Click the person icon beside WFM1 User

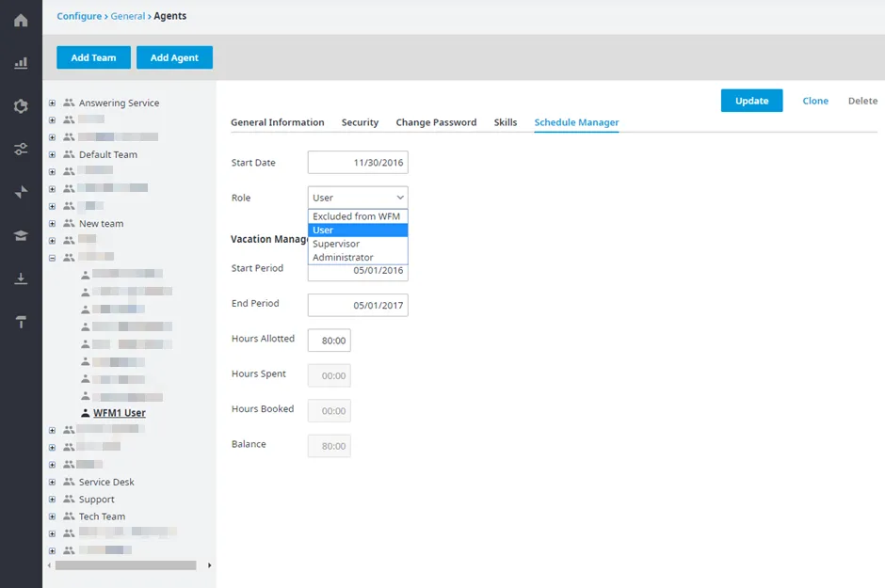pos(86,413)
